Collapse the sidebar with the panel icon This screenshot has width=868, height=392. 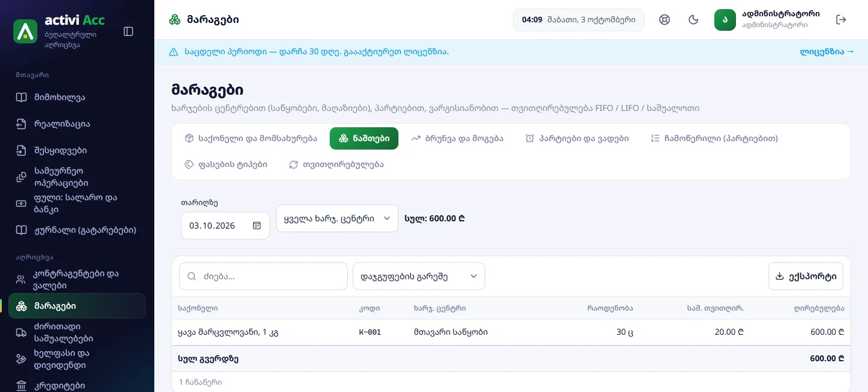(128, 31)
